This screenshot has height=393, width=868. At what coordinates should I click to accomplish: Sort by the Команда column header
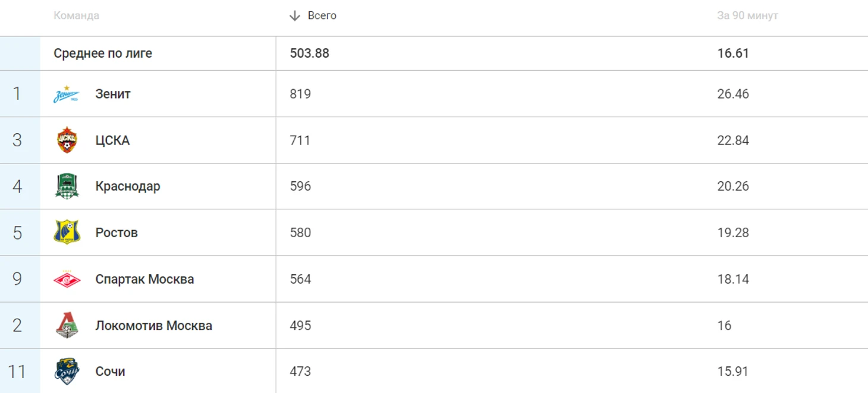point(76,16)
